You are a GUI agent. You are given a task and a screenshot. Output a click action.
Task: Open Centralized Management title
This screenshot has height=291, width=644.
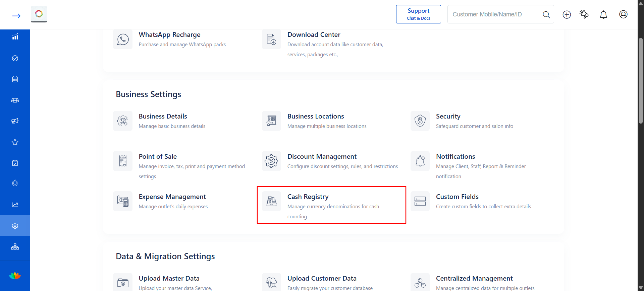(474, 278)
